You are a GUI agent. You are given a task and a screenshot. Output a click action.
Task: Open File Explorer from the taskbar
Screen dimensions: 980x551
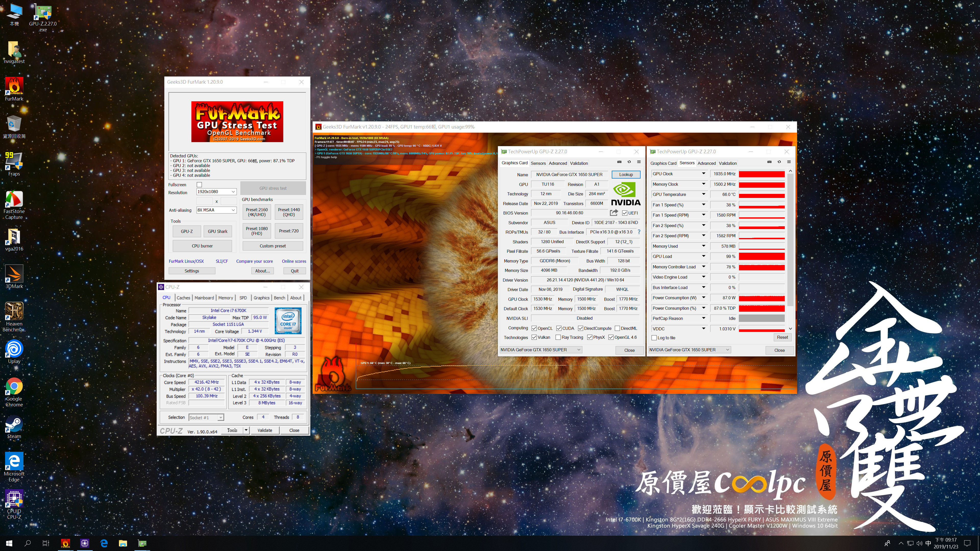pos(122,543)
